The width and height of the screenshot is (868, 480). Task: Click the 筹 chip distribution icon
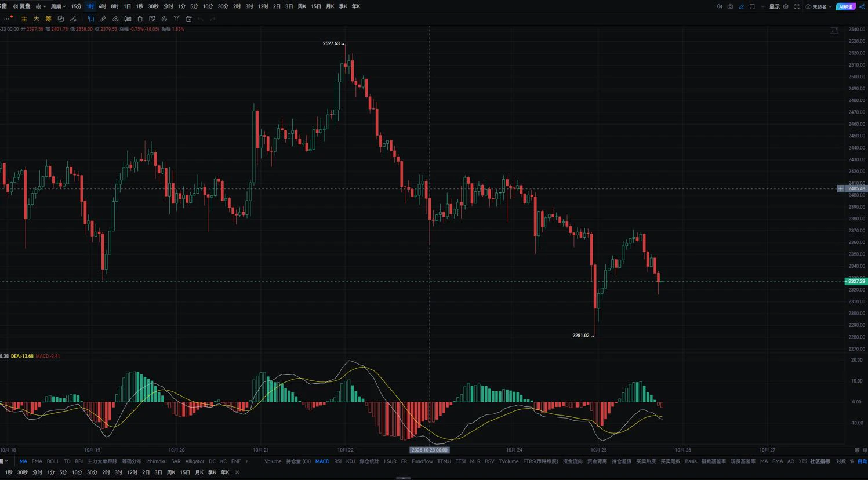[x=48, y=19]
